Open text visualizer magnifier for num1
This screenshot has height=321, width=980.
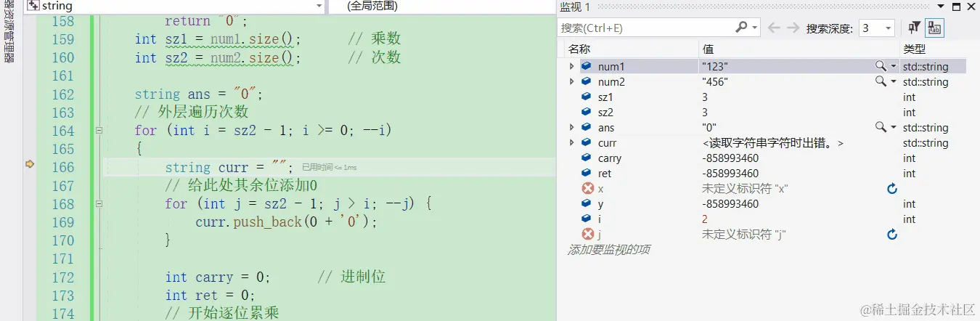881,66
